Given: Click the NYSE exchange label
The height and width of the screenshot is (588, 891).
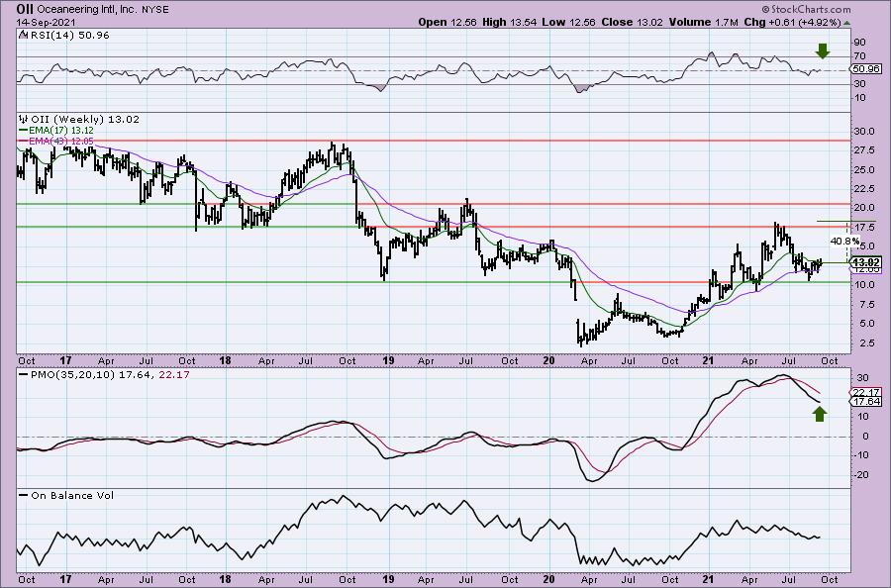Looking at the screenshot, I should 154,10.
